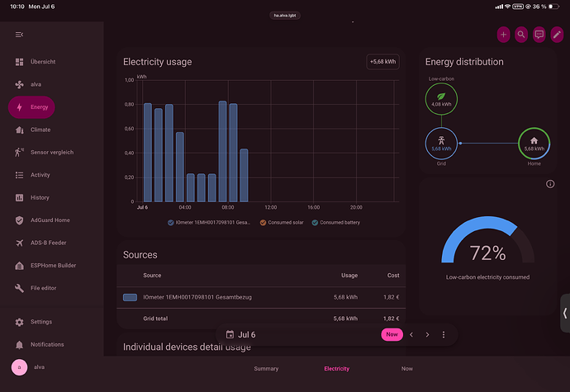The image size is (570, 392).
Task: Go to the previous day with the left chevron
Action: pyautogui.click(x=411, y=334)
